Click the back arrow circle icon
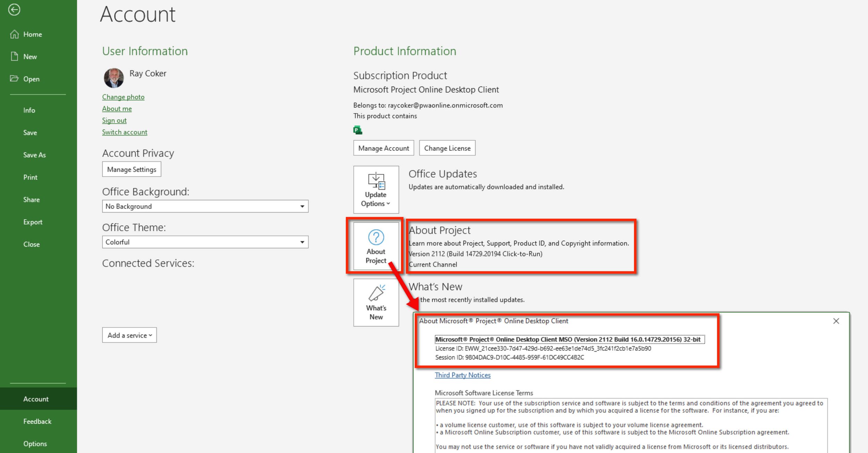Screen dimensions: 868x453 pos(14,10)
